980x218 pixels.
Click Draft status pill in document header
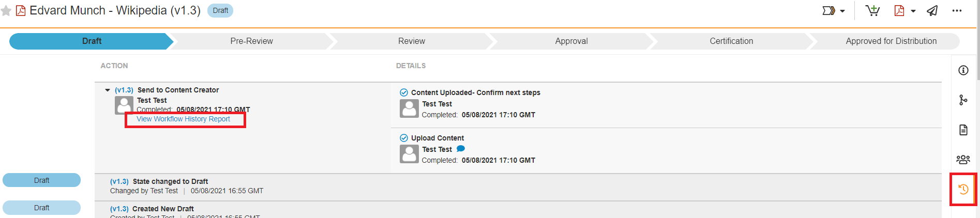[x=220, y=11]
